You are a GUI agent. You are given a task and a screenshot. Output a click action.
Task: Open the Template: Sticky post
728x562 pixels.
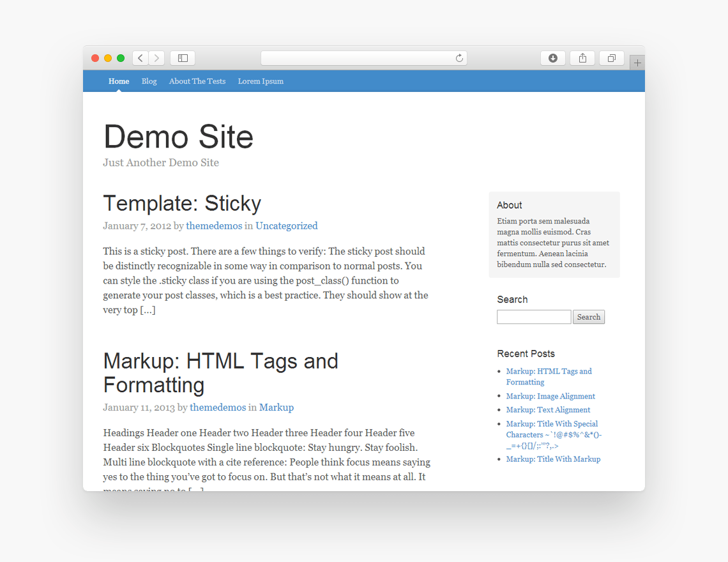pos(182,203)
